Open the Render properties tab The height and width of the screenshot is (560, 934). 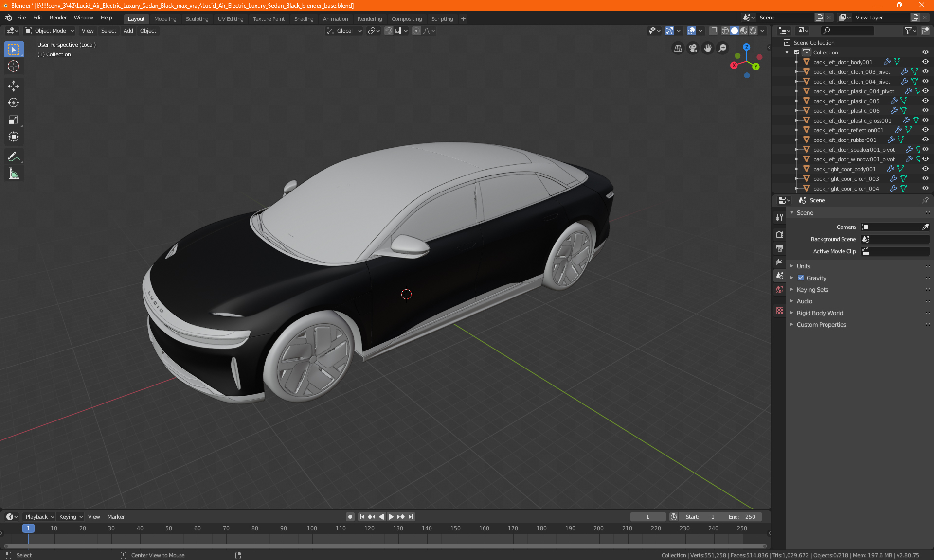780,234
